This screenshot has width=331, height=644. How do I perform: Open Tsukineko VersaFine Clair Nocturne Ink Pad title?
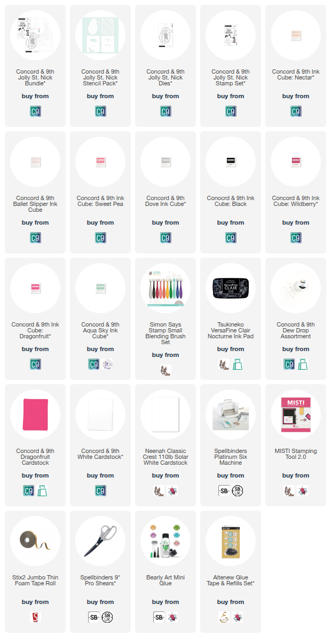[231, 330]
